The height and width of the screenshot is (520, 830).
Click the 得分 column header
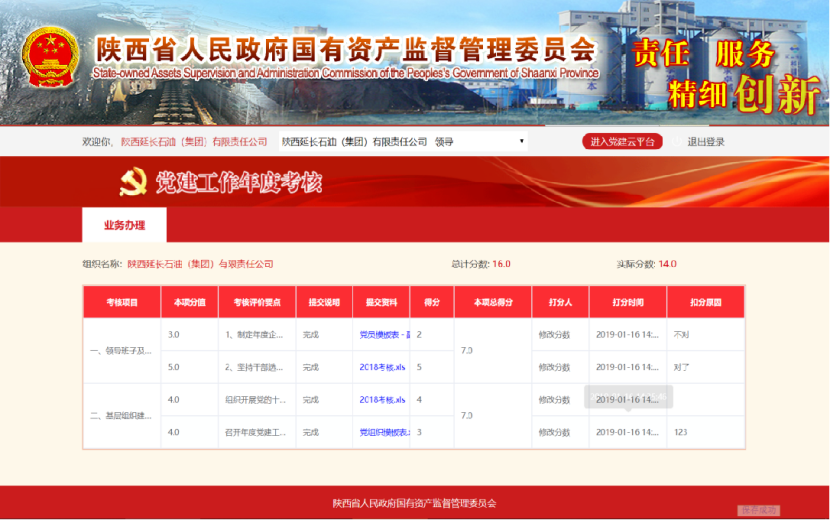(432, 302)
